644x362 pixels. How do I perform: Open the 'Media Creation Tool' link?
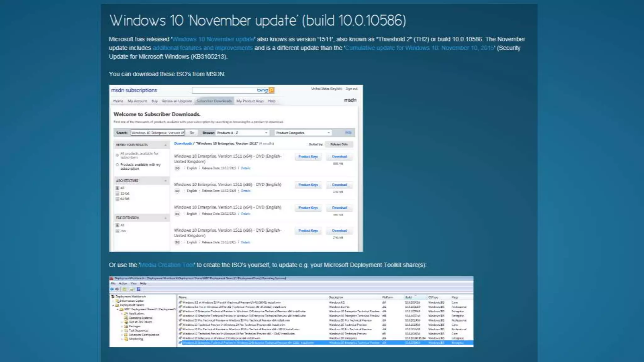(x=167, y=265)
